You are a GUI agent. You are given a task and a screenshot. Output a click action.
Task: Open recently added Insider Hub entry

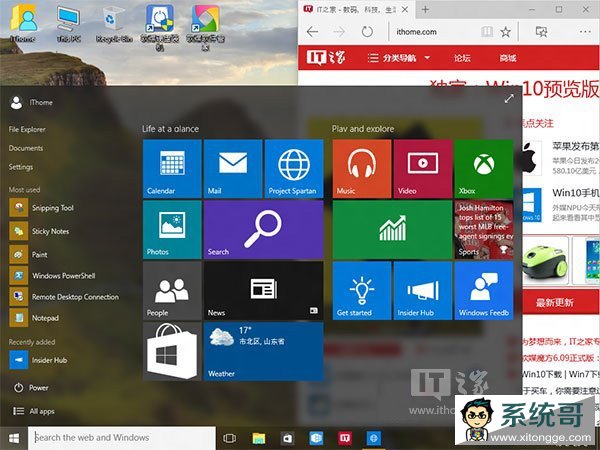38,360
